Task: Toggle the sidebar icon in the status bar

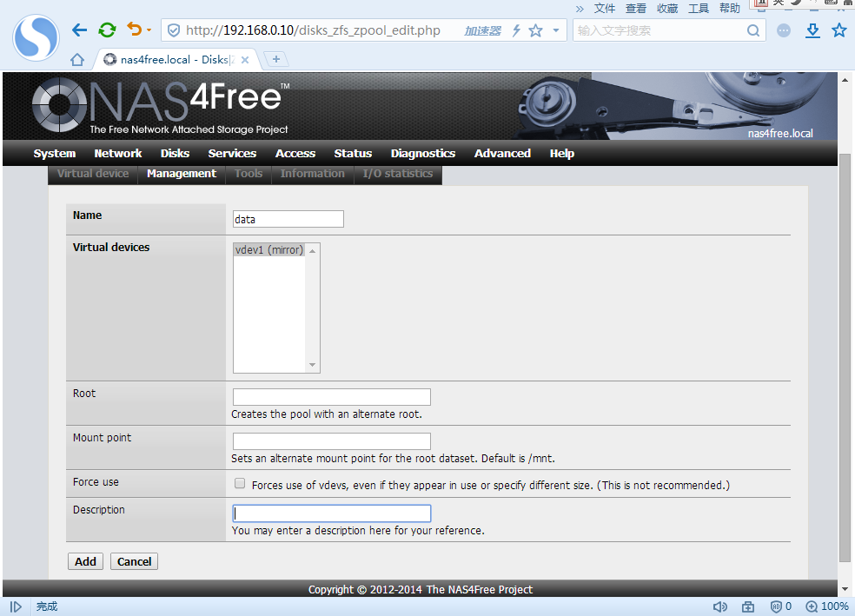Action: point(16,606)
